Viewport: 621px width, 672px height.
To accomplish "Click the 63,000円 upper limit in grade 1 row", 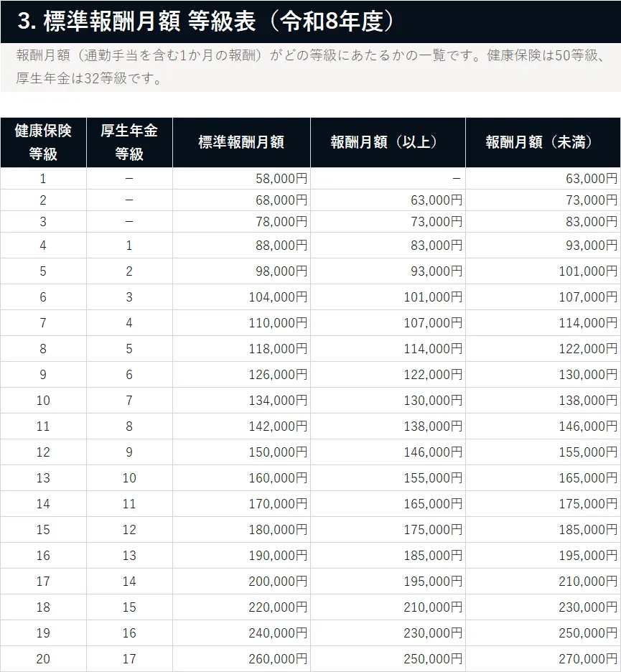I will click(543, 178).
